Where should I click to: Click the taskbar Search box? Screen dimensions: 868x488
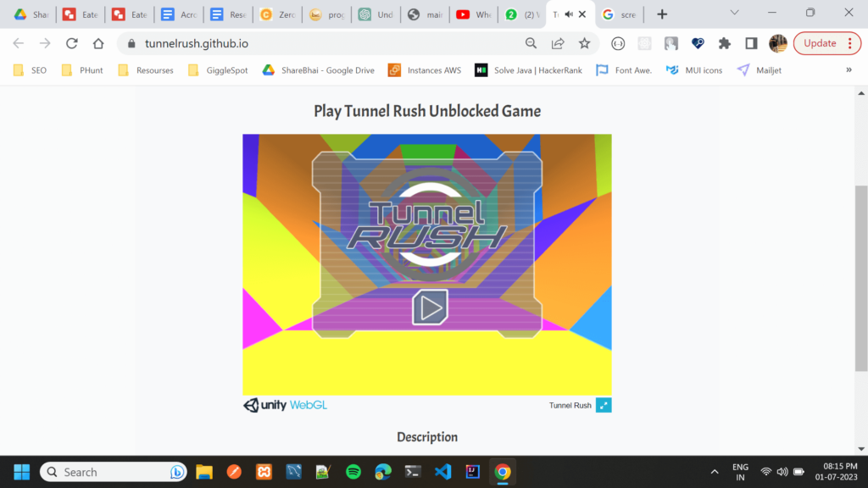point(114,472)
